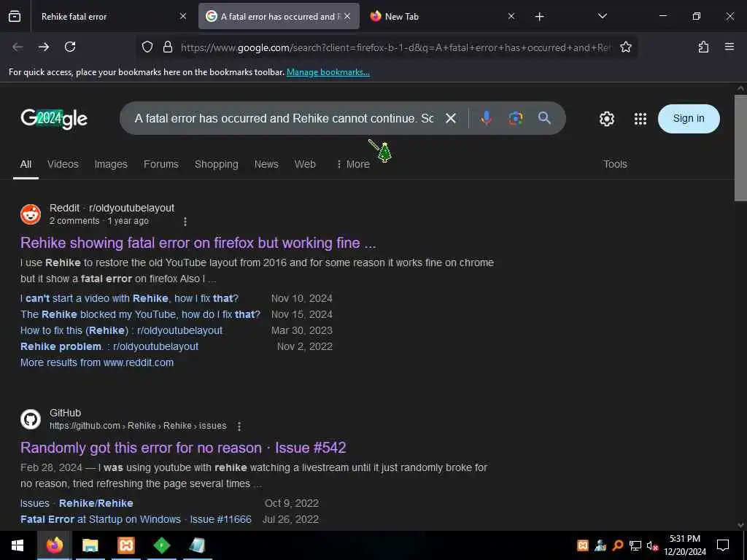Open the green diamond taskbar app
747x560 pixels.
point(161,545)
